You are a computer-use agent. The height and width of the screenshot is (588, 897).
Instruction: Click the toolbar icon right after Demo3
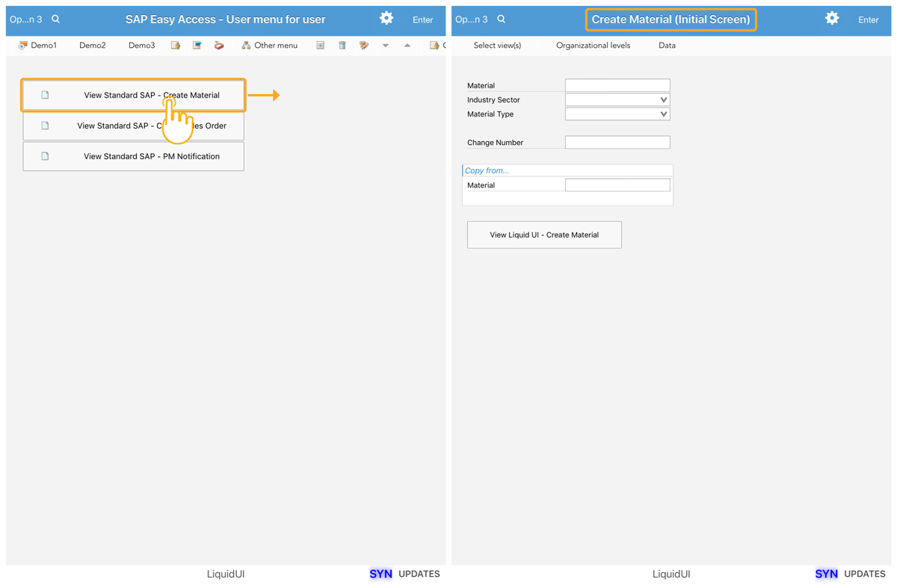(x=176, y=46)
